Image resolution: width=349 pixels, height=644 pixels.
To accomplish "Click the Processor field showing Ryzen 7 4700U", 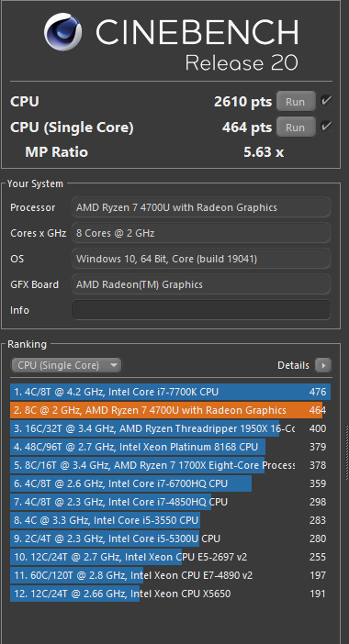I will 201,207.
